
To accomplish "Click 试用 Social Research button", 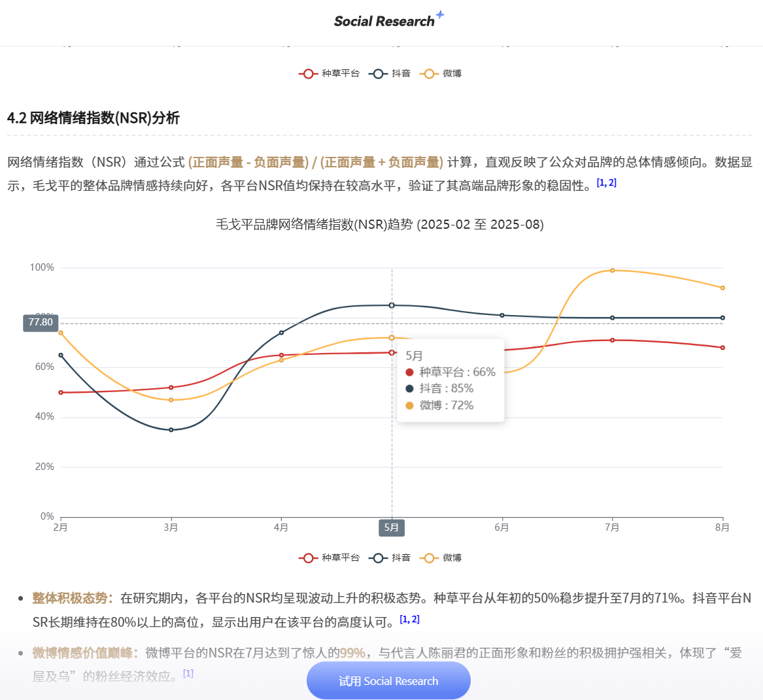I will click(x=388, y=681).
